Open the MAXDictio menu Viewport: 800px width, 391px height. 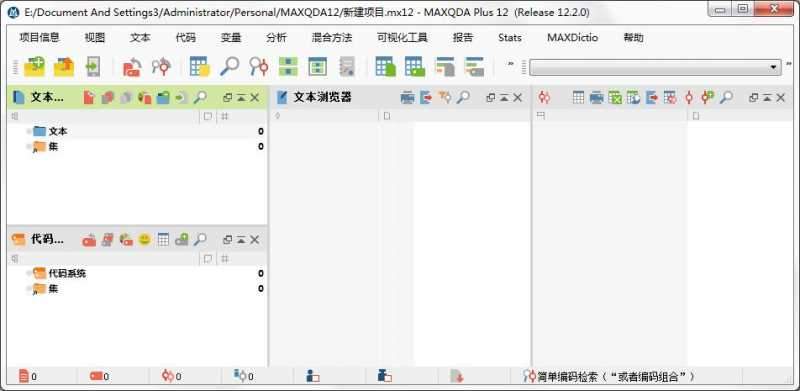(x=572, y=37)
